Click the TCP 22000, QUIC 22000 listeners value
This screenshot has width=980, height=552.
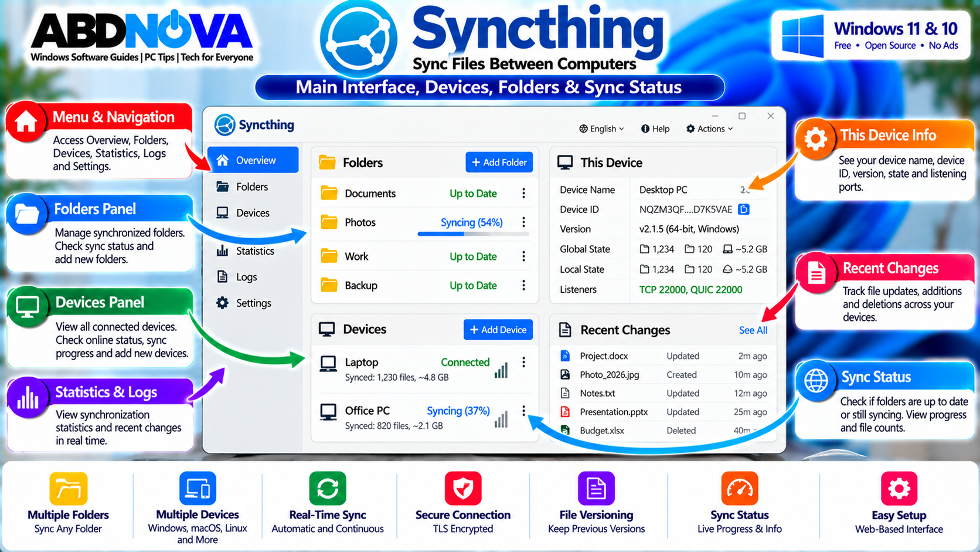pyautogui.click(x=690, y=290)
